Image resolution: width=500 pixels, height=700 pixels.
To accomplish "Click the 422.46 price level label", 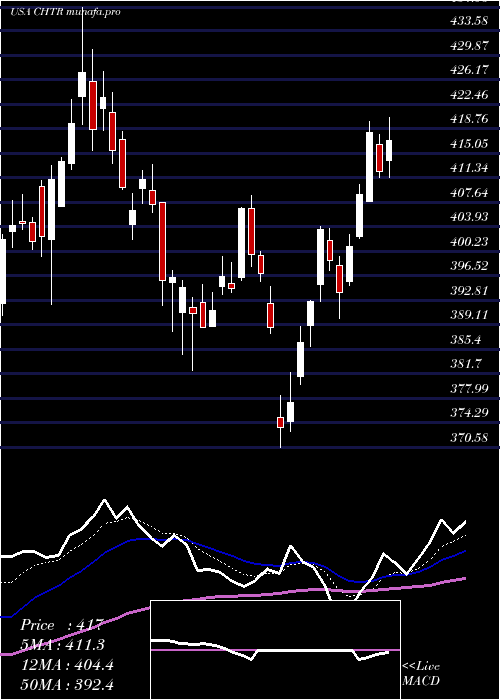I will pyautogui.click(x=468, y=95).
